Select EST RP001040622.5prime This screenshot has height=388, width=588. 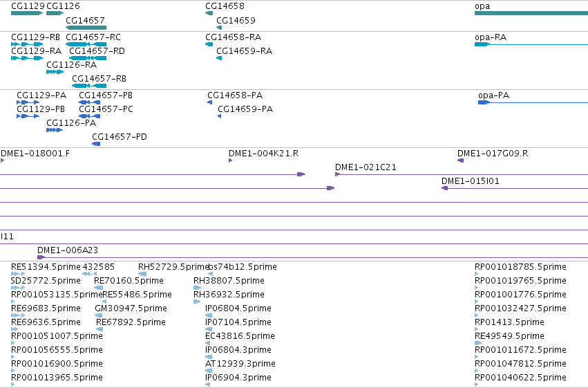(477, 385)
